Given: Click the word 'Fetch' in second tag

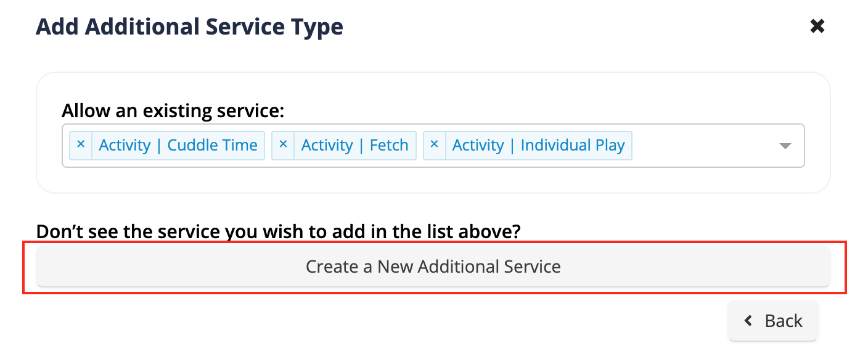Looking at the screenshot, I should [x=389, y=145].
